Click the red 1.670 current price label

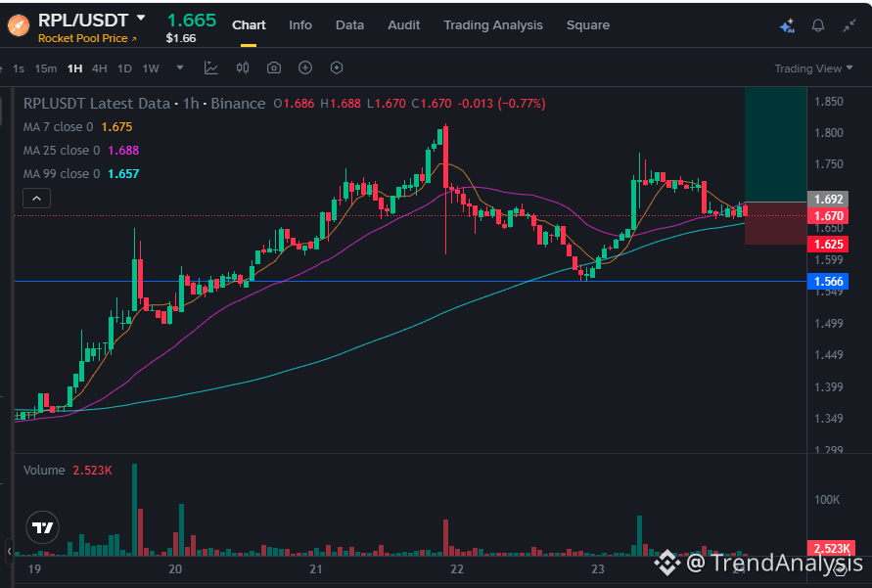(x=828, y=215)
